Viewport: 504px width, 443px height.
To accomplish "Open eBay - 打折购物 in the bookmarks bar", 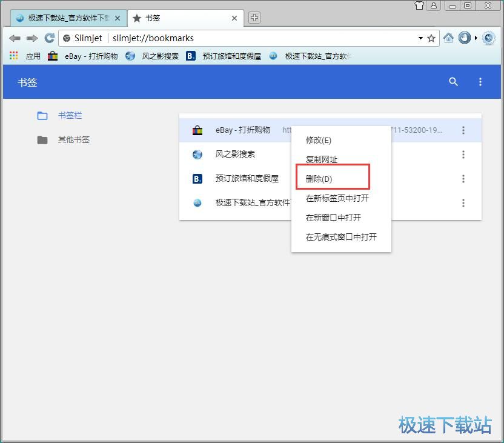I will point(82,56).
